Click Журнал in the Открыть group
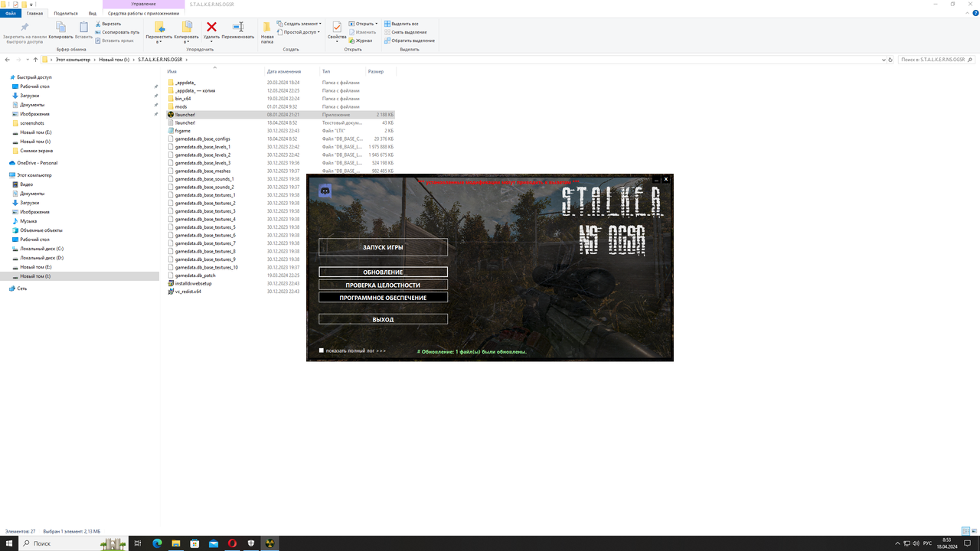Viewport: 980px width, 551px height. tap(361, 41)
